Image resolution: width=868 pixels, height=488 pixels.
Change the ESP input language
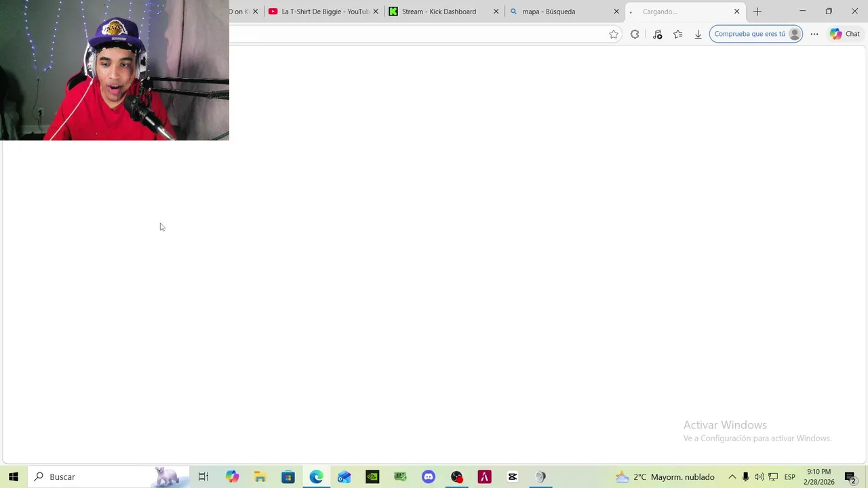tap(790, 476)
